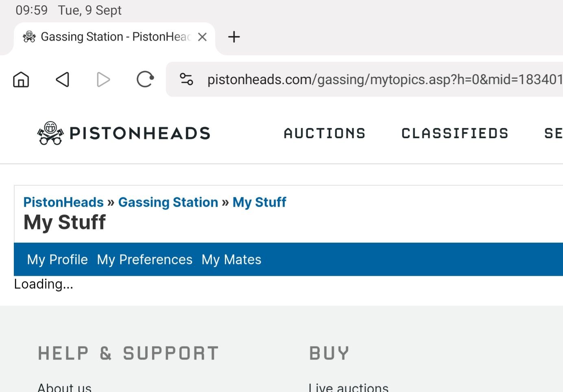Open a new tab with plus icon
Viewport: 563px width, 392px height.
tap(234, 37)
